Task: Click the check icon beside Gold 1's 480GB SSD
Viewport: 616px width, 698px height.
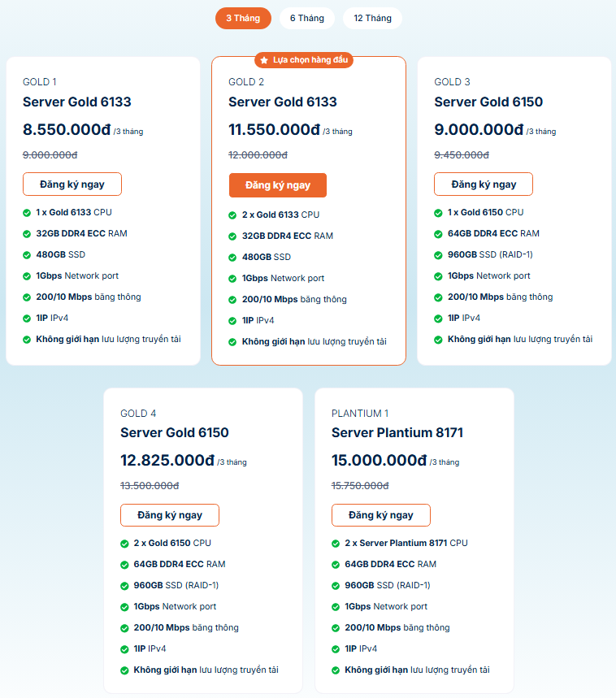Action: [28, 254]
